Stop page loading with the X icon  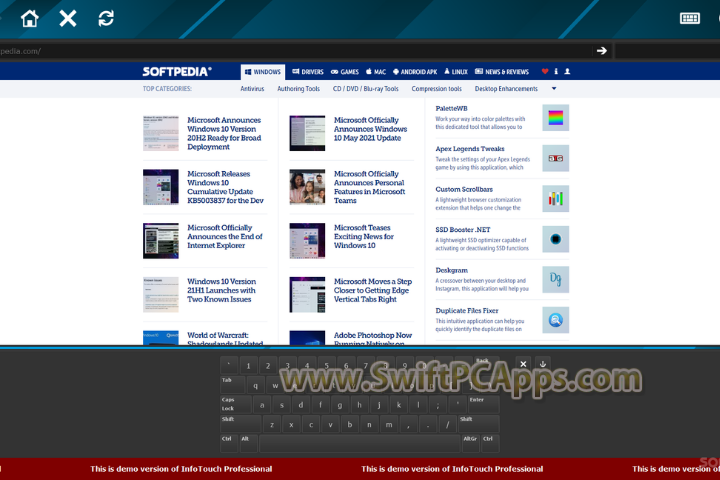click(68, 19)
